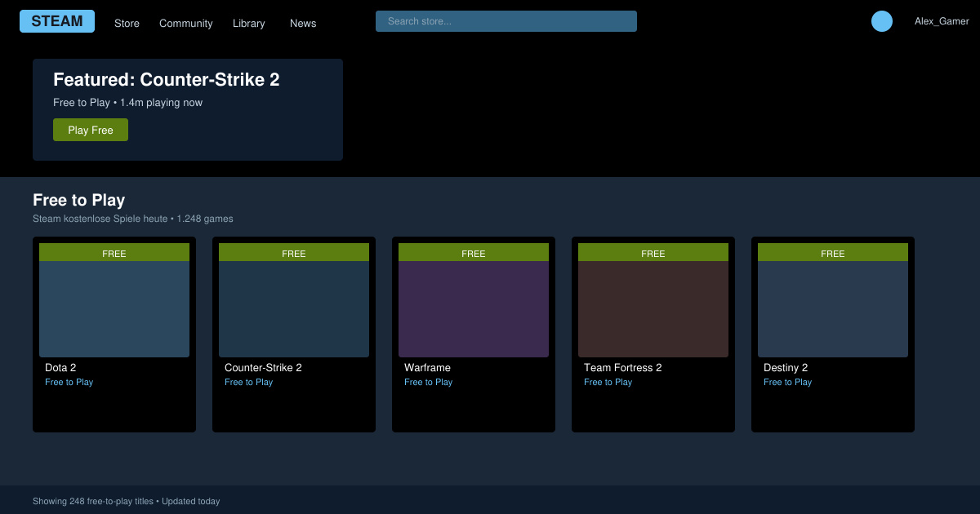Open the Alex_Gamer avatar circle
980x514 pixels.
pos(882,21)
